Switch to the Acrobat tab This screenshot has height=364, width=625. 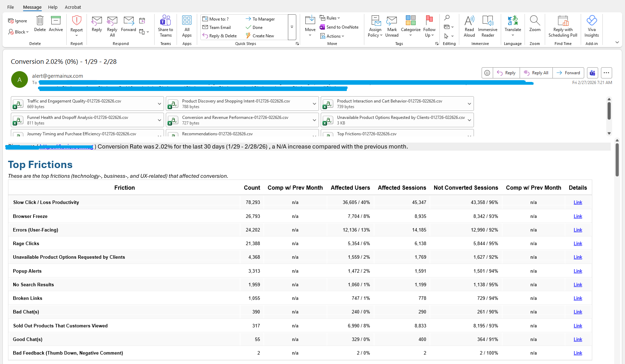(73, 7)
